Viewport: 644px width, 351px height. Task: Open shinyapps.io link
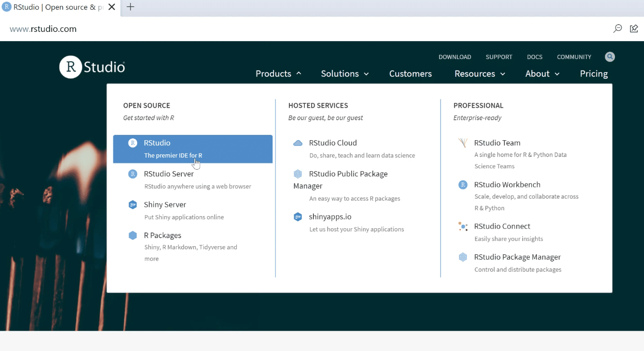click(330, 217)
